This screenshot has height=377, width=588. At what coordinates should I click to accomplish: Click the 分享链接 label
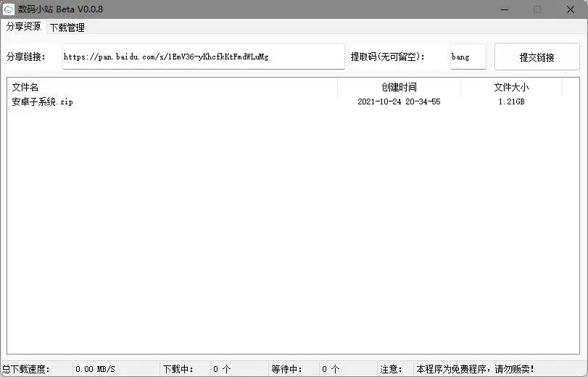click(x=26, y=57)
